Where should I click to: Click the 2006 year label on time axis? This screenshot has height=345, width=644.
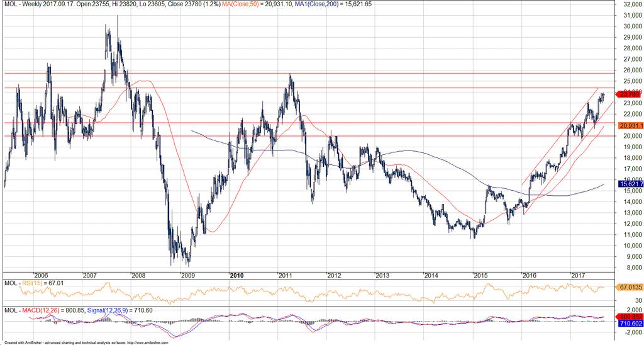[x=42, y=275]
